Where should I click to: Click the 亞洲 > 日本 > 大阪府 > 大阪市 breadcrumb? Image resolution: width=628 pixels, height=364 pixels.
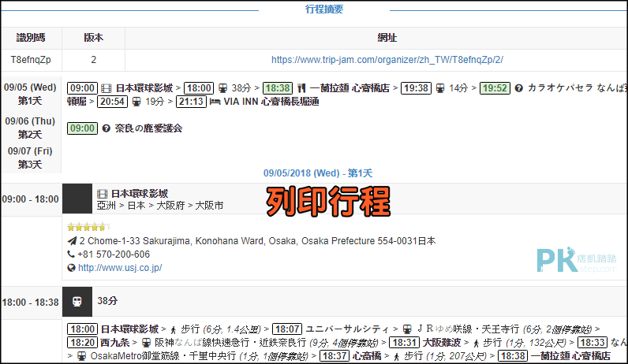click(160, 206)
